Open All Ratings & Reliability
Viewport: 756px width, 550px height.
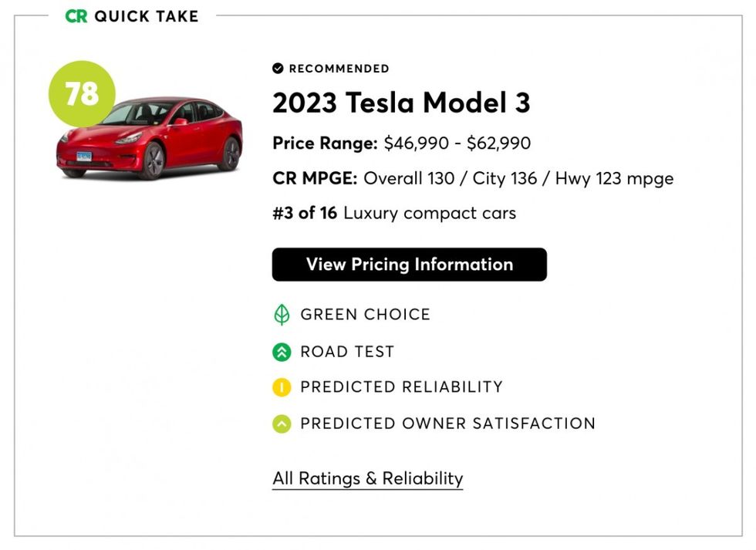point(367,478)
